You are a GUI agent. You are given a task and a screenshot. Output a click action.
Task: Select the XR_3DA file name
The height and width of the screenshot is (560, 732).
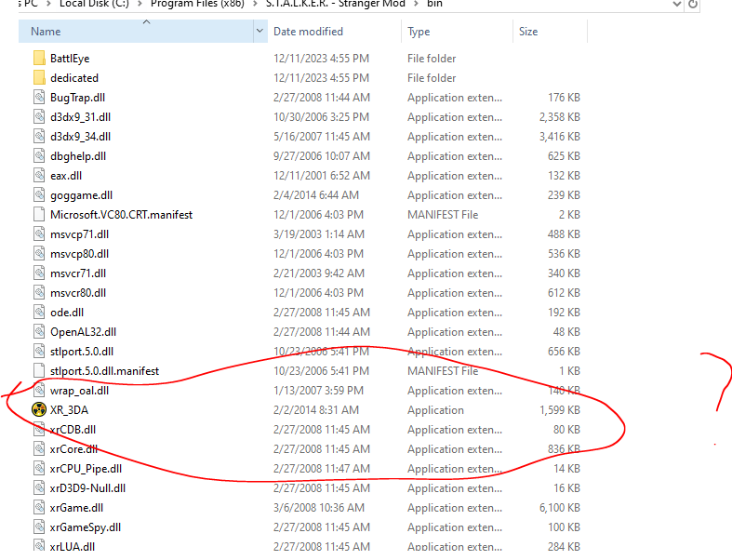click(69, 410)
